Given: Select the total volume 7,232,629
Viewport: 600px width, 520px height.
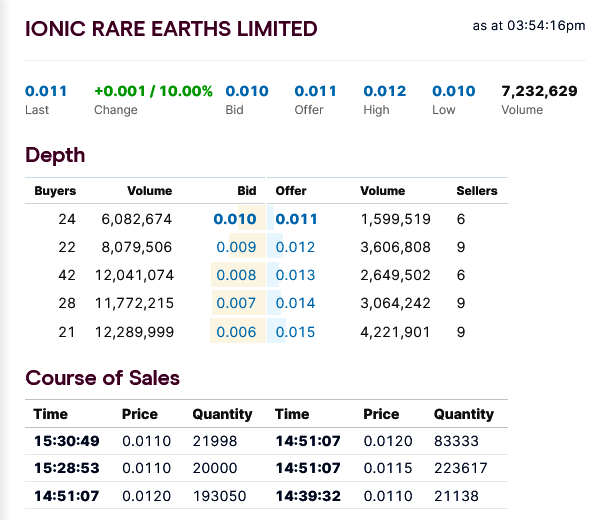Looking at the screenshot, I should click(x=539, y=91).
